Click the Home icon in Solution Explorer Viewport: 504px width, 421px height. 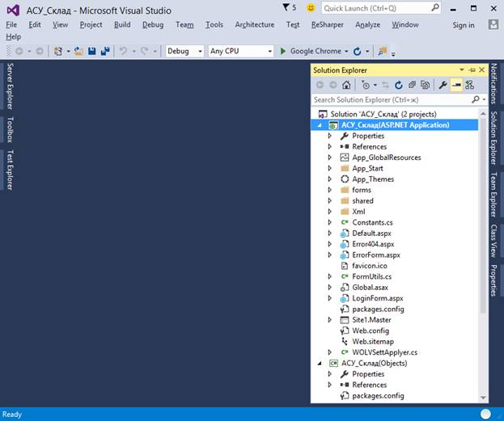[x=346, y=85]
